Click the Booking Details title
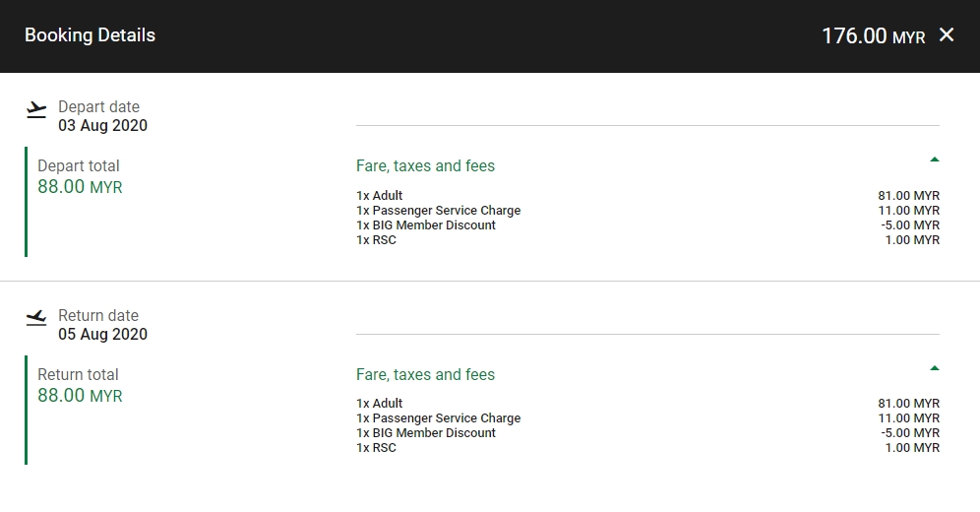 90,35
